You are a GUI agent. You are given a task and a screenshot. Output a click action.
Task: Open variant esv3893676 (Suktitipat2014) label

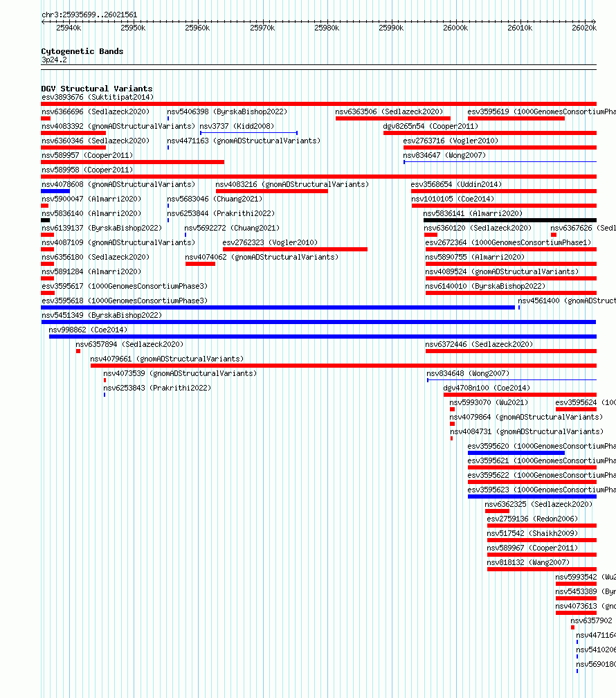click(98, 97)
